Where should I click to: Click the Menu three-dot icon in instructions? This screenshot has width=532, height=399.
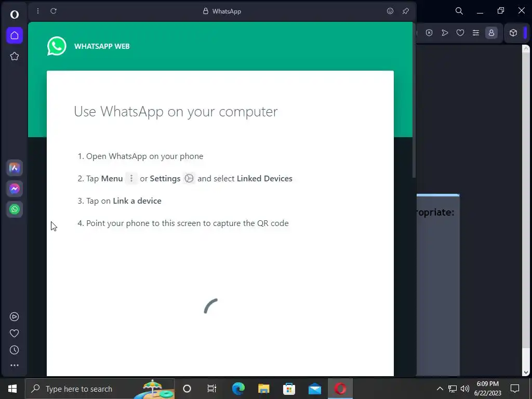(x=131, y=178)
